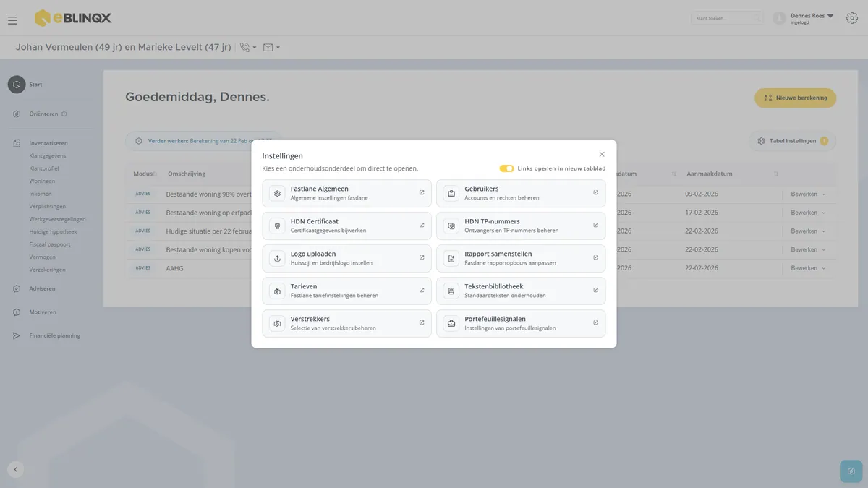This screenshot has width=868, height=488.
Task: Click the Portefeuillesignalen icon
Action: (451, 323)
